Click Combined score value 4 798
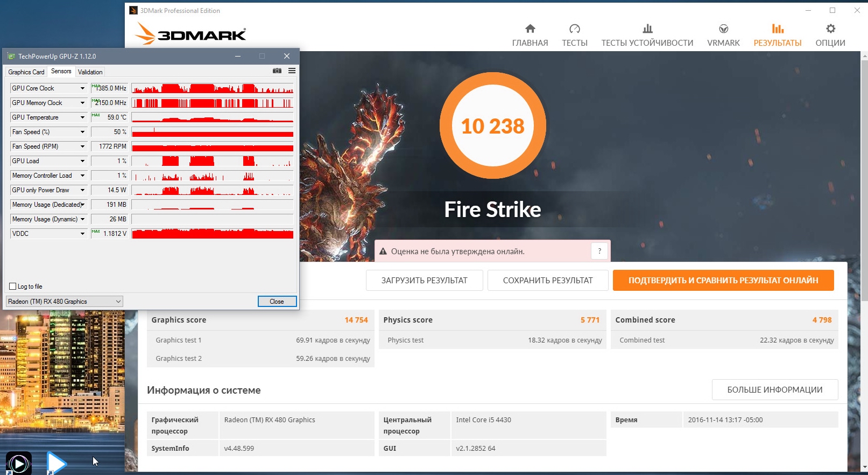868x475 pixels. (822, 320)
